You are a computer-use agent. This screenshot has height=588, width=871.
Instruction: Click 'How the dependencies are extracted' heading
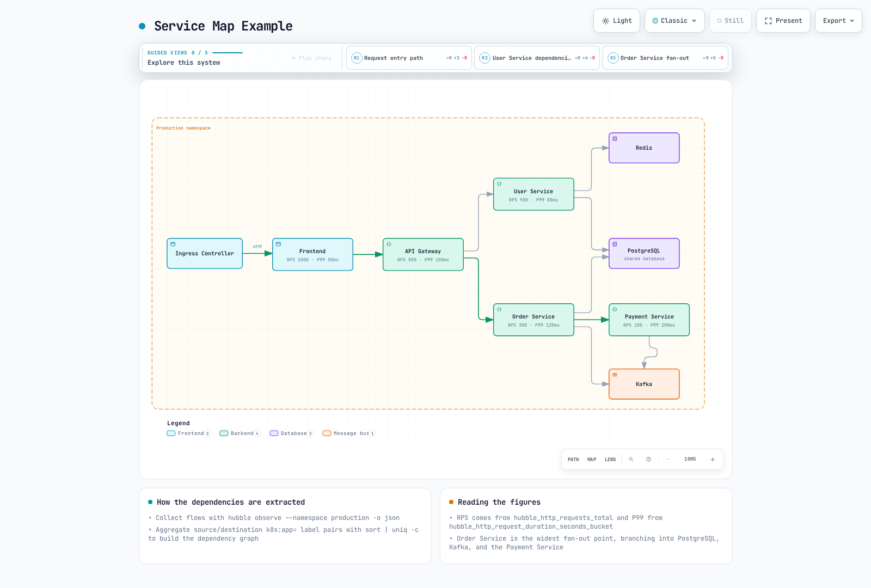coord(231,502)
